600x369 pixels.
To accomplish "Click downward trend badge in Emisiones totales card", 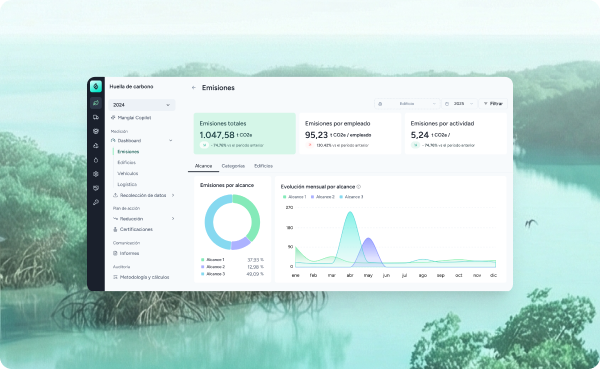I will [204, 145].
